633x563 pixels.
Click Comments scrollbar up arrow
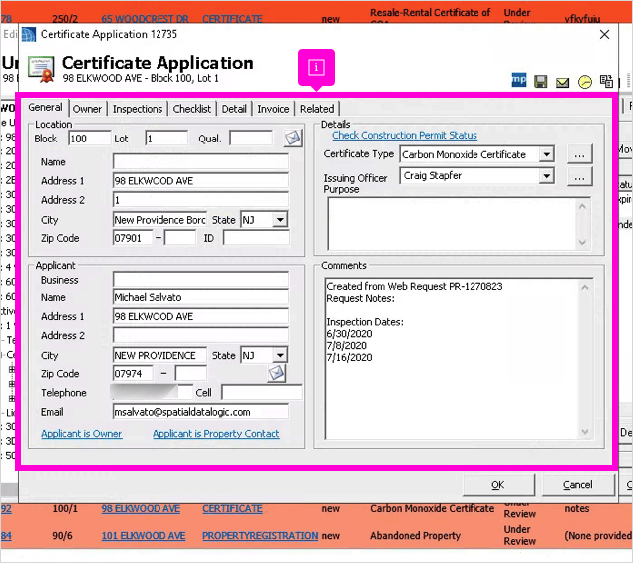[x=585, y=287]
